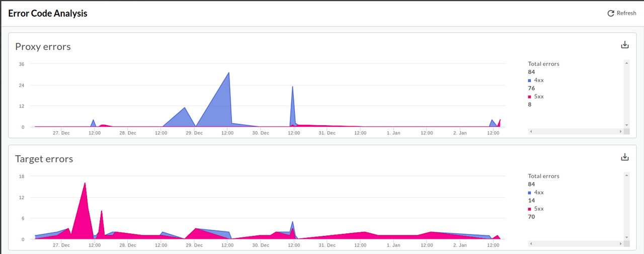
Task: Click left arrow of Proxy errors horizontal scrollbar
Action: pyautogui.click(x=531, y=131)
